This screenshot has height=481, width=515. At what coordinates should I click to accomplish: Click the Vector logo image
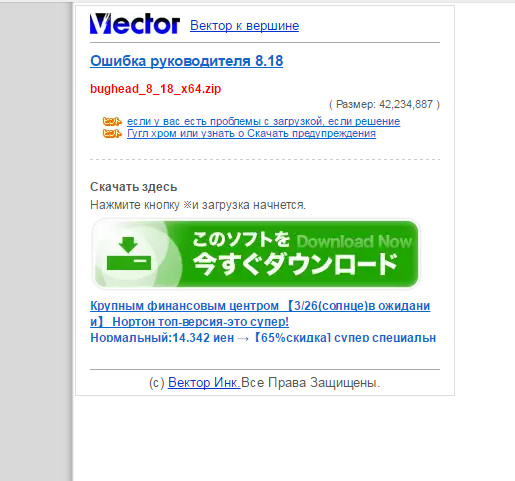pos(135,24)
